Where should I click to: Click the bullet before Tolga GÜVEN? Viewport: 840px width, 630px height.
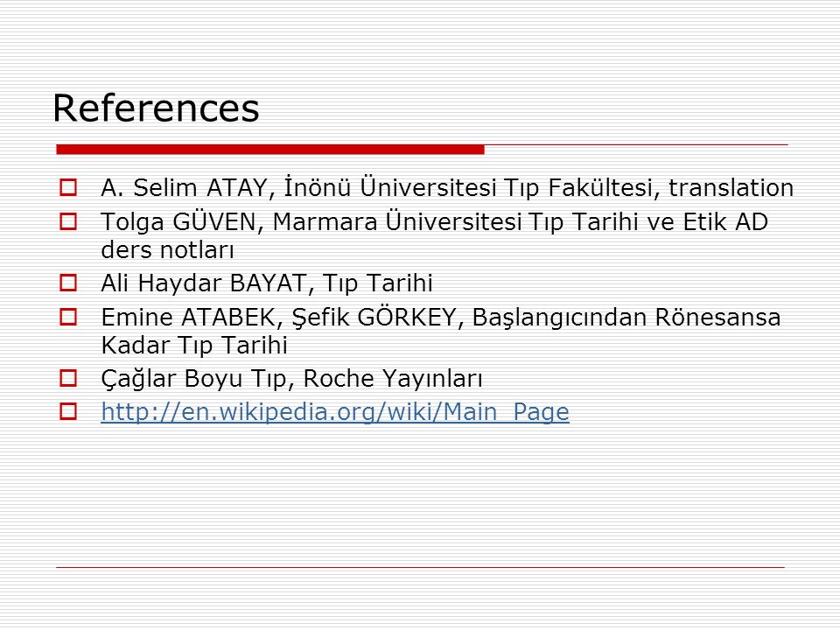coord(68,221)
